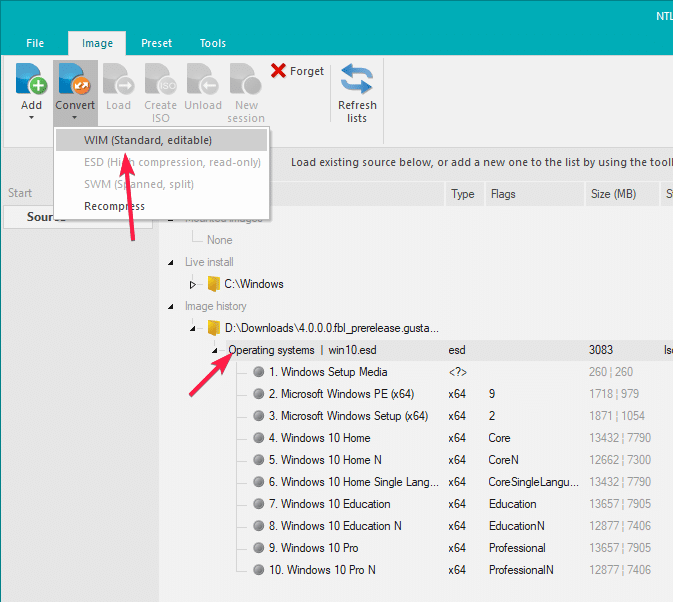Select 10. Windows 10 Pro N row
This screenshot has height=602, width=673.
[x=322, y=570]
